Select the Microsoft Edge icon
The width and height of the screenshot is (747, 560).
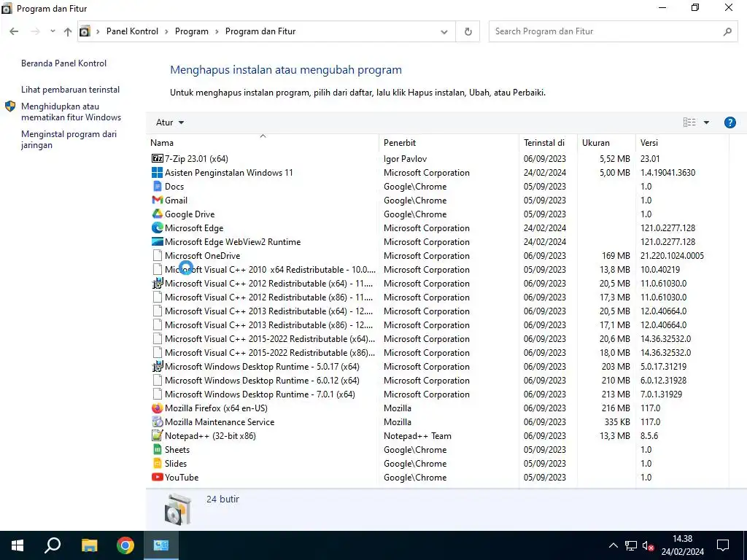click(158, 227)
